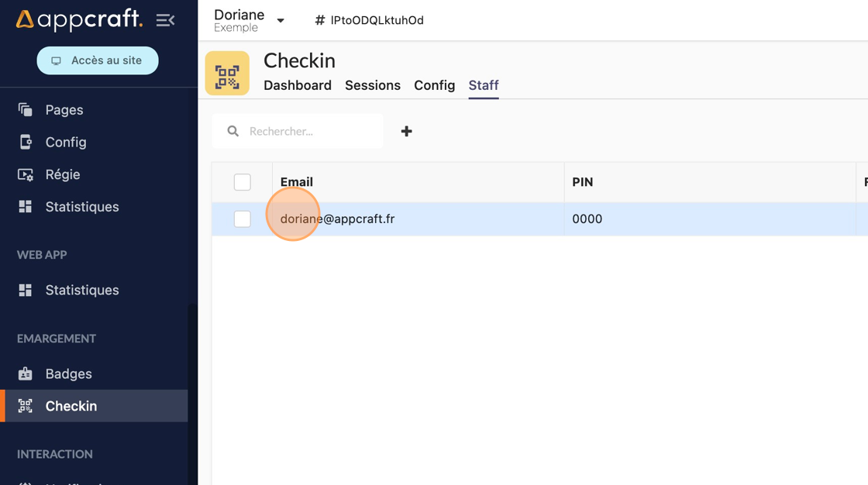Open Badges icon under Emargement

(26, 373)
